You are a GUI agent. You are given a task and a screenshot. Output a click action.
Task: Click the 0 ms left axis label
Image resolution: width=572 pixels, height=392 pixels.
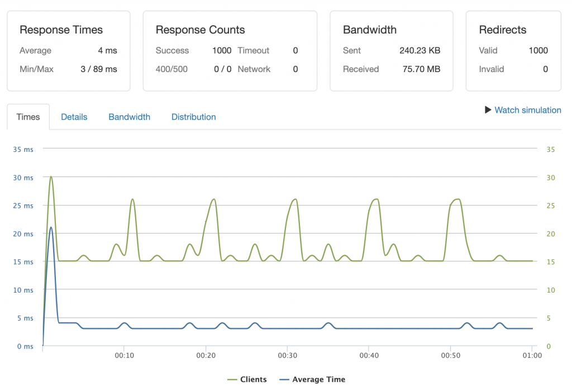25,346
